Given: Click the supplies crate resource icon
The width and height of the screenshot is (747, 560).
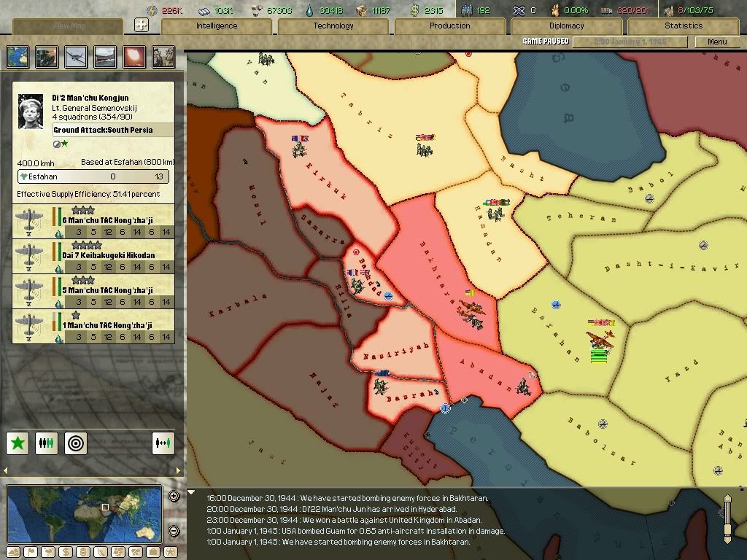Looking at the screenshot, I should [362, 10].
